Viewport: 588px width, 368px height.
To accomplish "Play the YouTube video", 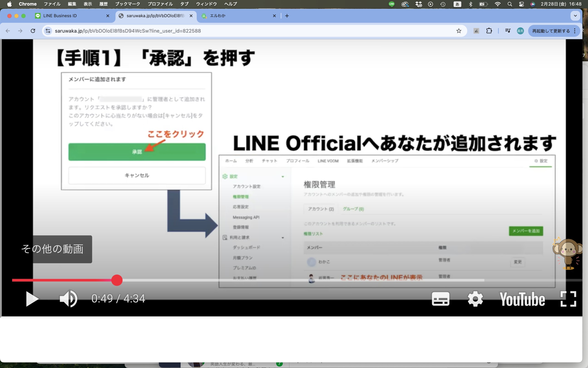I will click(32, 299).
